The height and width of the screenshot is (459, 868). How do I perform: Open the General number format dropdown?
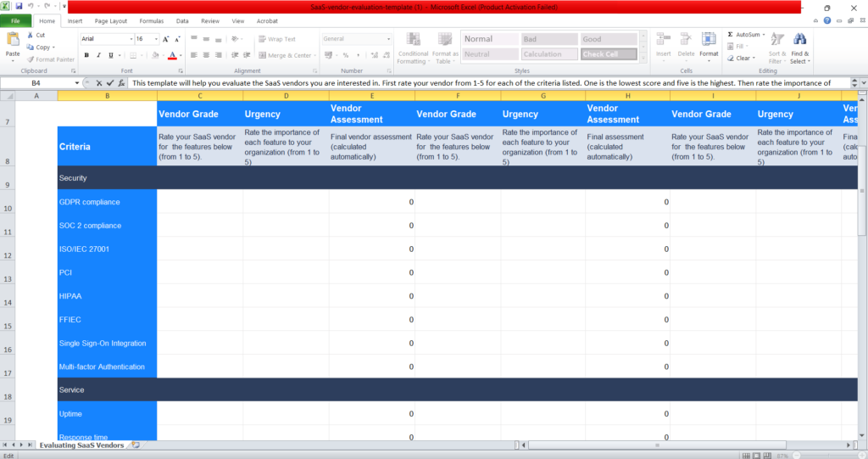pyautogui.click(x=388, y=39)
